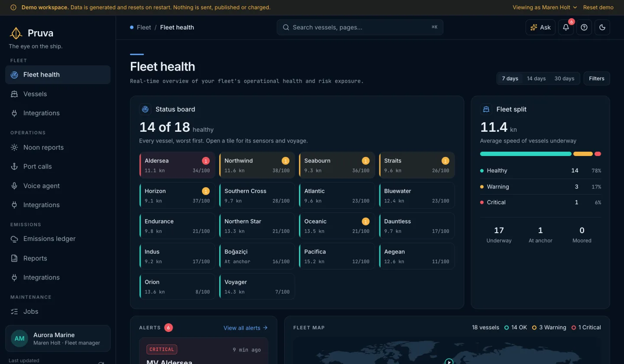Click the Fleet split ship icon

pyautogui.click(x=486, y=109)
